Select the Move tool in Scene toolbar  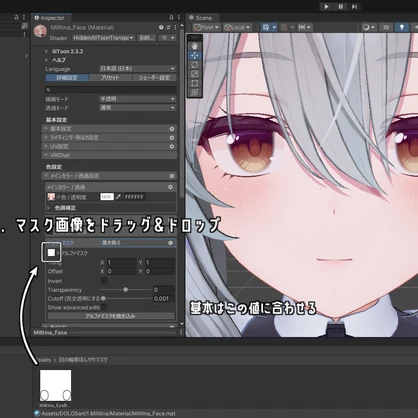pos(195,55)
